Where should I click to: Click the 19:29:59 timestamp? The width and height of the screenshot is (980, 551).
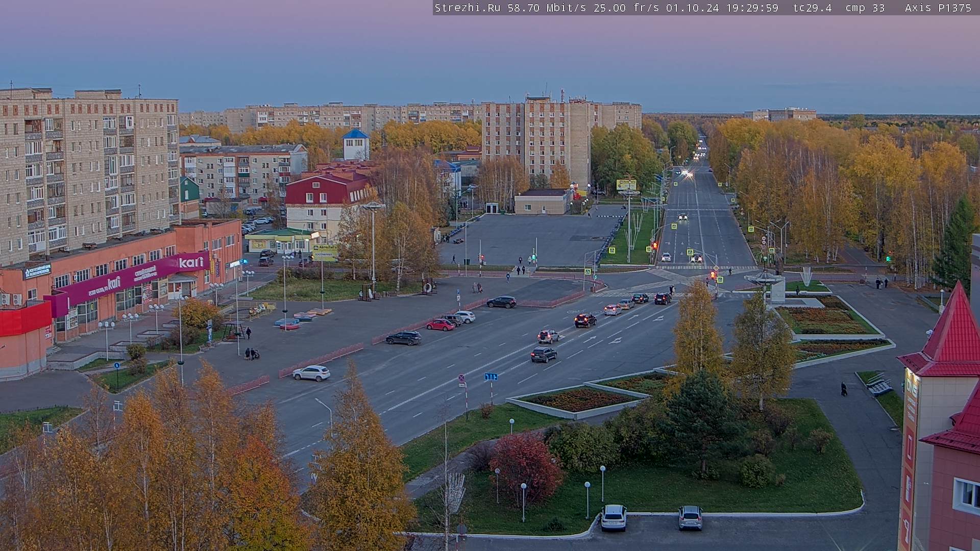coord(752,8)
